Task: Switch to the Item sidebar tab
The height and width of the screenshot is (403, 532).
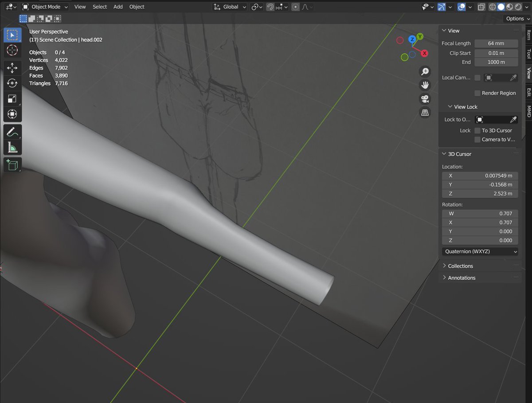Action: [528, 35]
